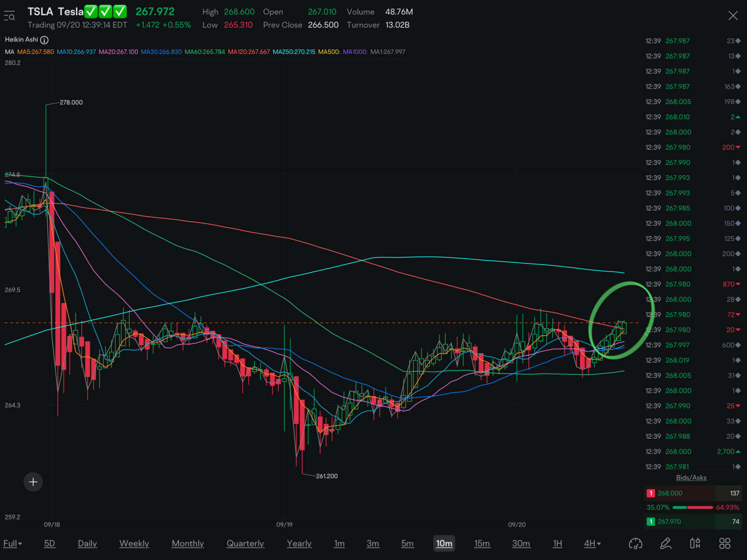747x560 pixels.
Task: Select the 15m interval
Action: point(482,543)
